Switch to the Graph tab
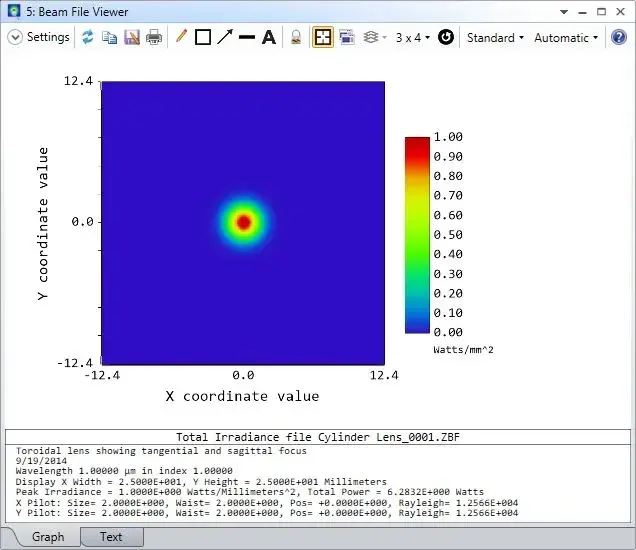Screen dimensions: 636x550 [48, 537]
